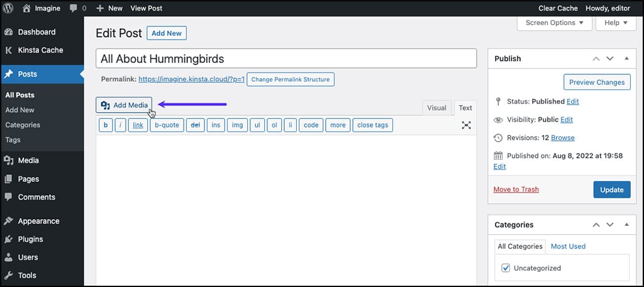Go to Media library in sidebar
The height and width of the screenshot is (287, 644).
pos(28,160)
